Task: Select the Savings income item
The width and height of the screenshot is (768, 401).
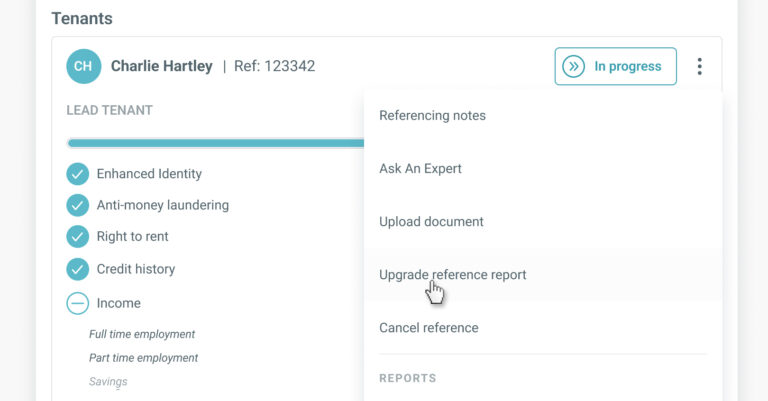Action: pos(108,381)
